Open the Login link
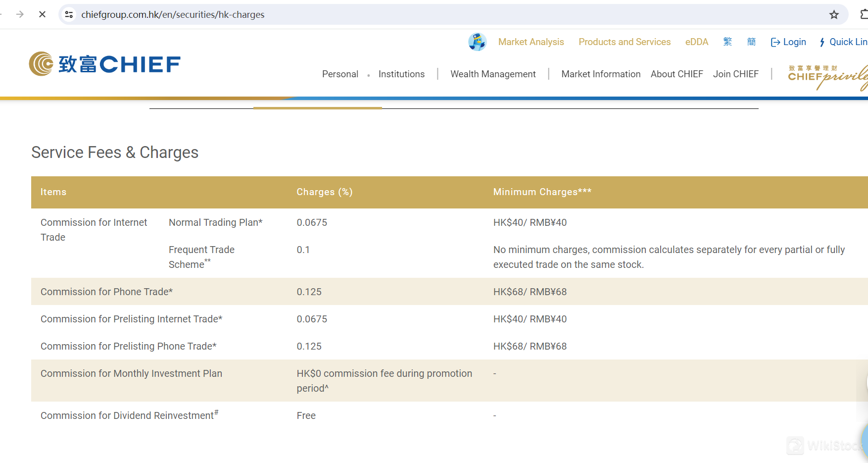Image resolution: width=868 pixels, height=463 pixels. 788,42
